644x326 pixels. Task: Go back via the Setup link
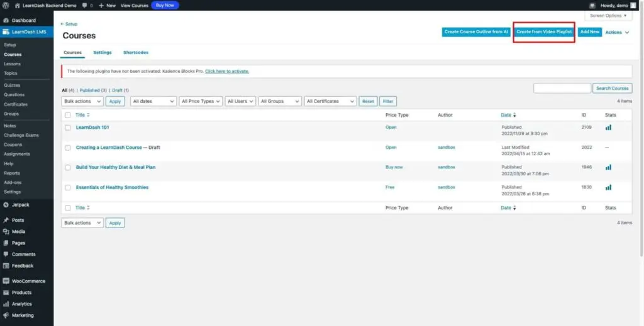click(x=69, y=24)
